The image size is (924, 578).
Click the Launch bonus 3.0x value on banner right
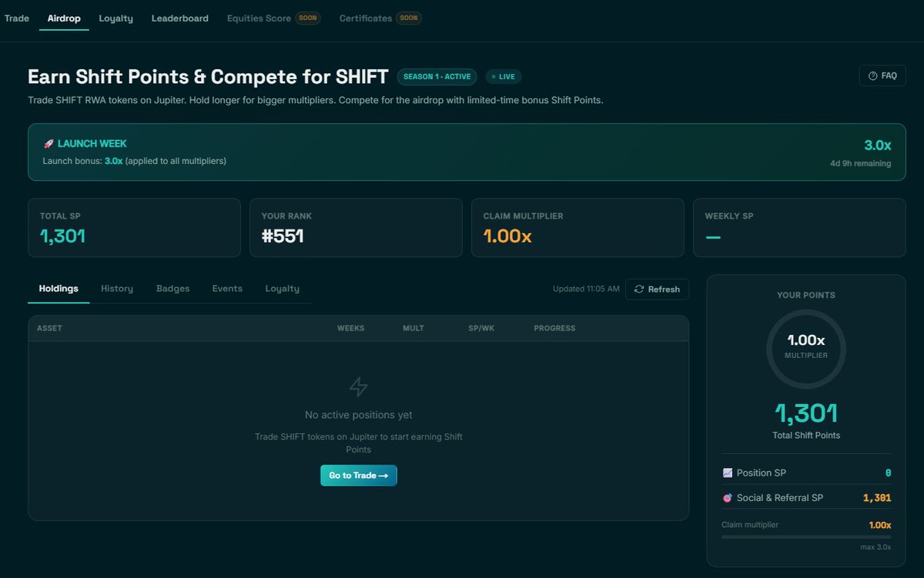coord(877,145)
